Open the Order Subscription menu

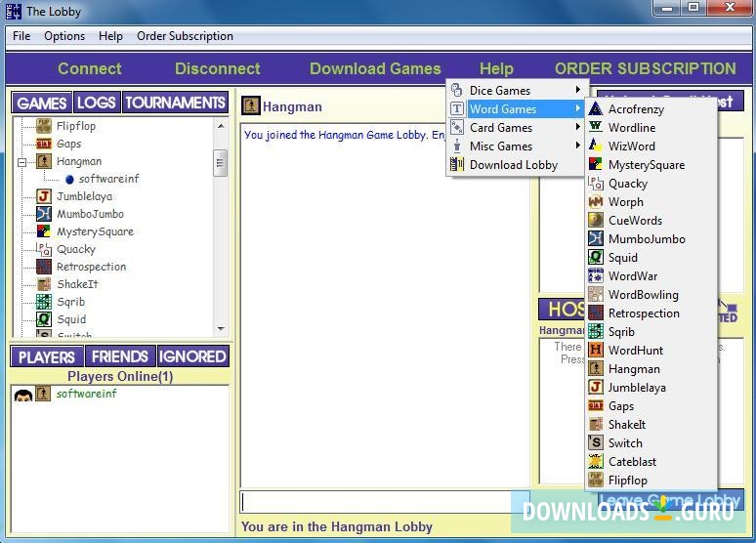pyautogui.click(x=185, y=36)
